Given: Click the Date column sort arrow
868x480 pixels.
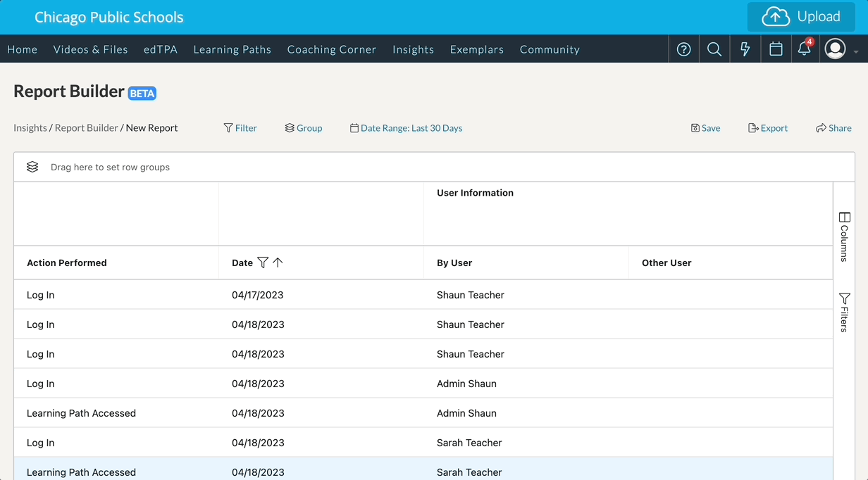Looking at the screenshot, I should click(x=278, y=263).
